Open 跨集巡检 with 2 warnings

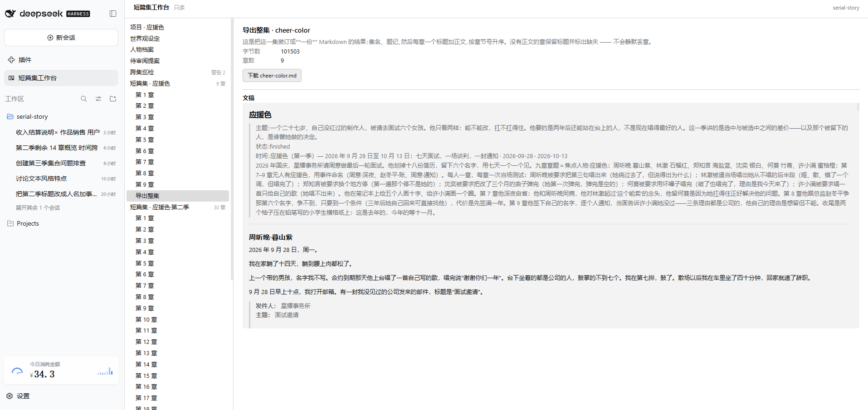[x=178, y=72]
